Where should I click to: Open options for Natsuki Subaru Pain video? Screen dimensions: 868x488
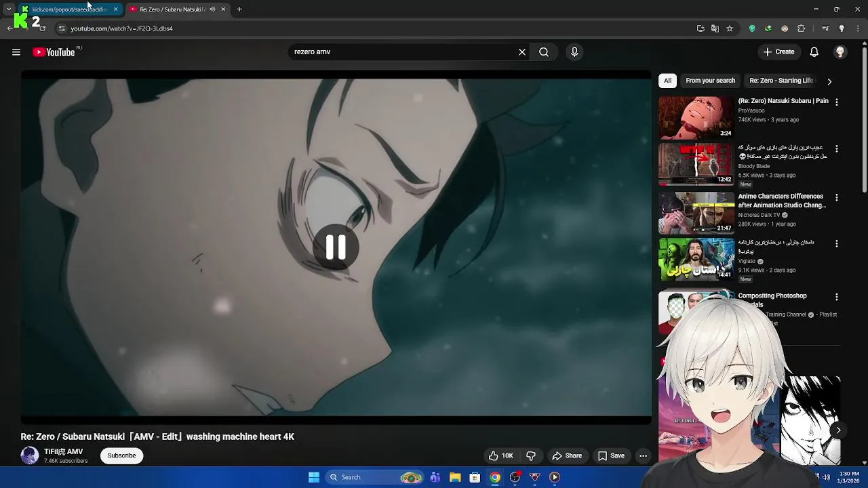[836, 102]
